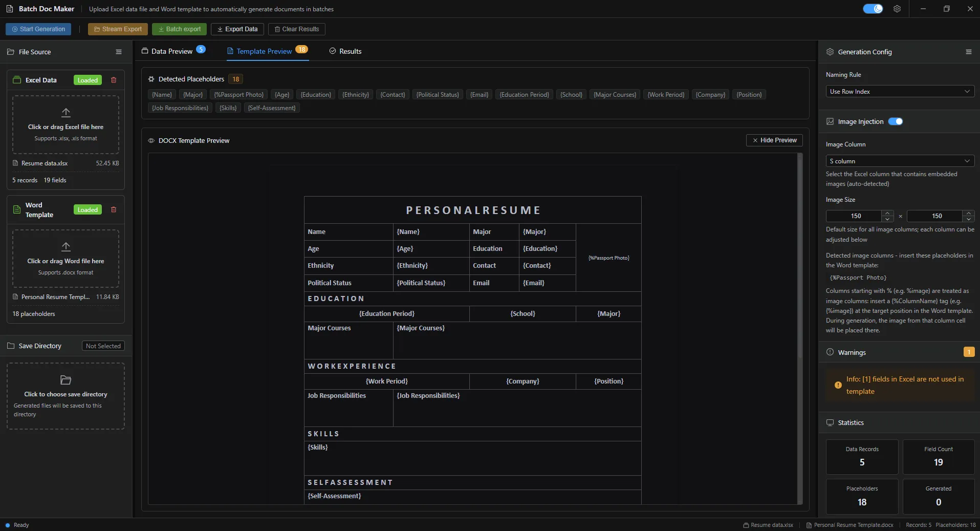Click the Word Template document icon
Screen dimensions: 980x531
pos(17,209)
